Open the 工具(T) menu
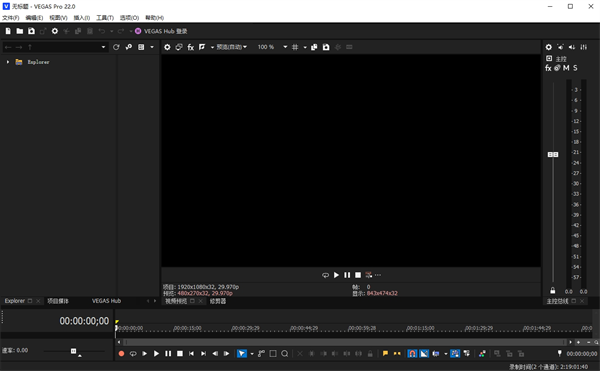This screenshot has height=371, width=600. pos(105,18)
